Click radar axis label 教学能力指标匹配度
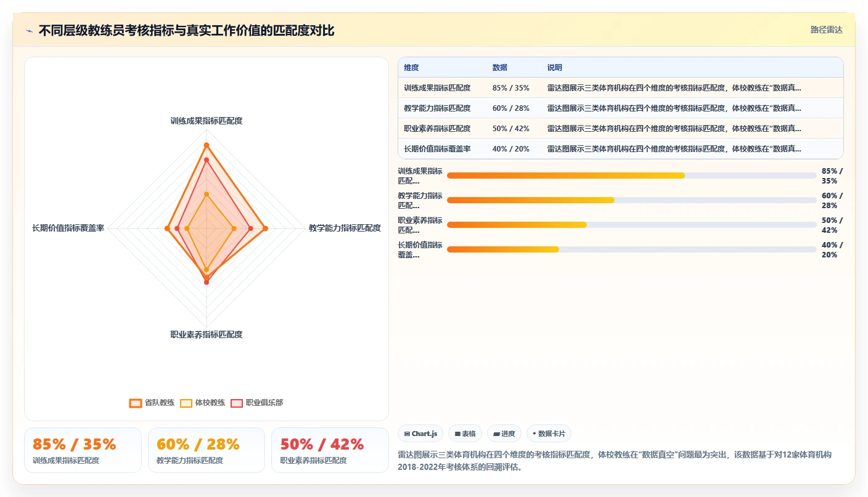Viewport: 868px width, 497px height. coord(345,228)
